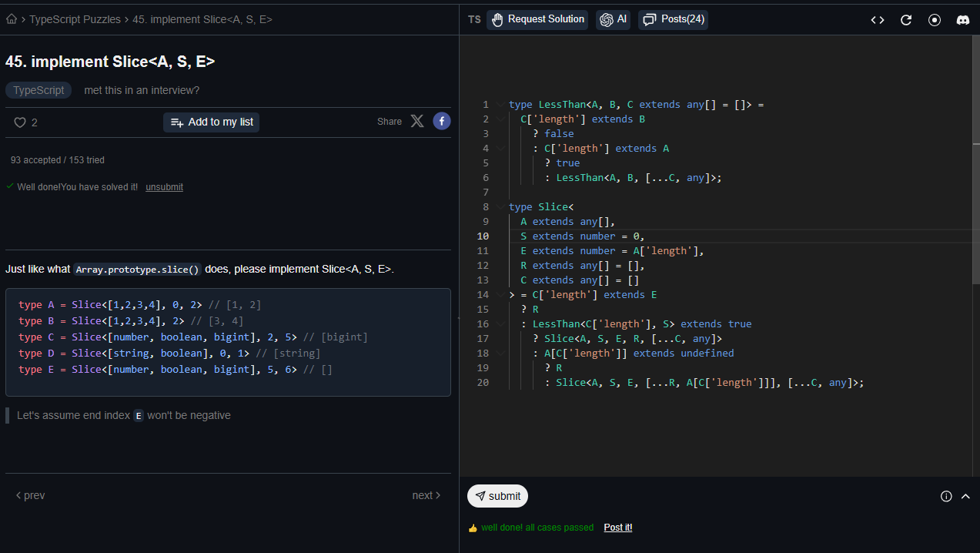Viewport: 980px width, 553px height.
Task: Click the heart like icon
Action: click(x=20, y=122)
